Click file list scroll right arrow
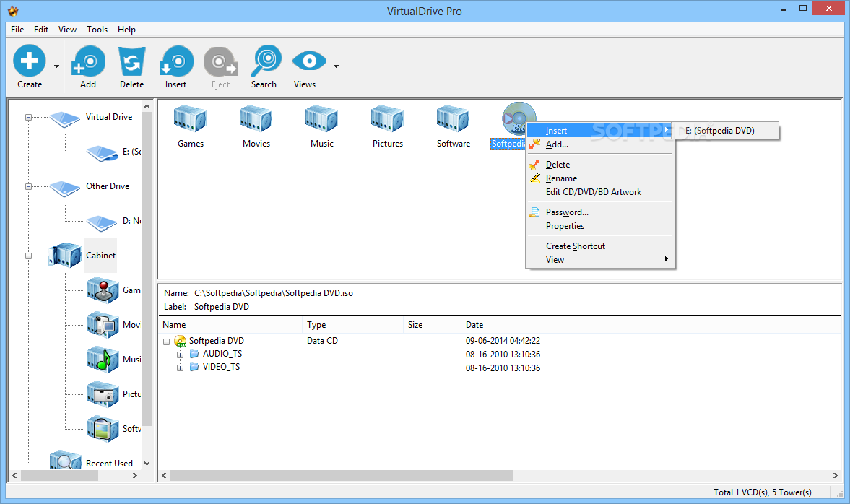Viewport: 850px width, 504px height. pos(836,475)
